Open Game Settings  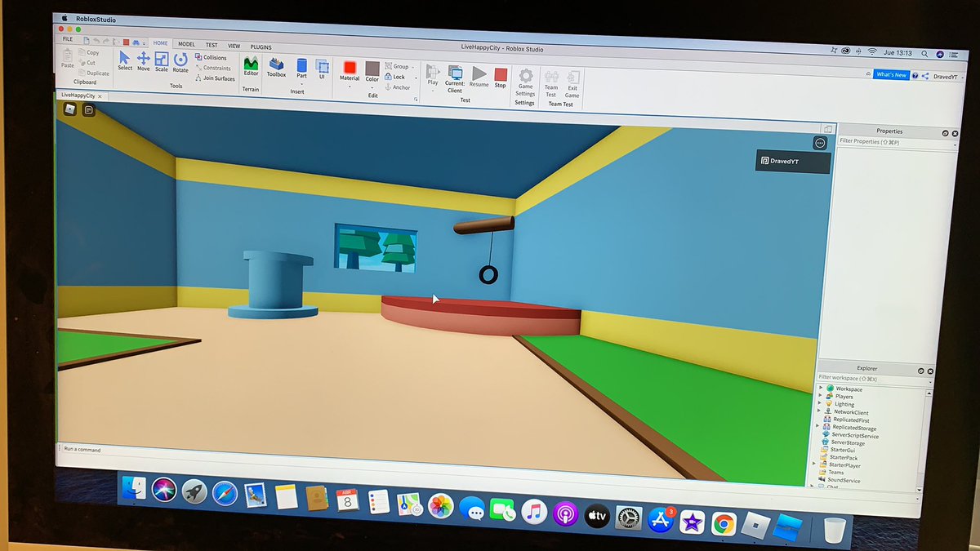[x=525, y=82]
